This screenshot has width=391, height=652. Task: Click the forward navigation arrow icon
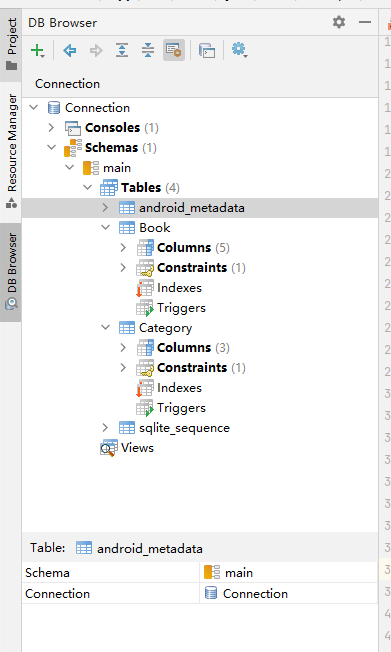pyautogui.click(x=96, y=51)
